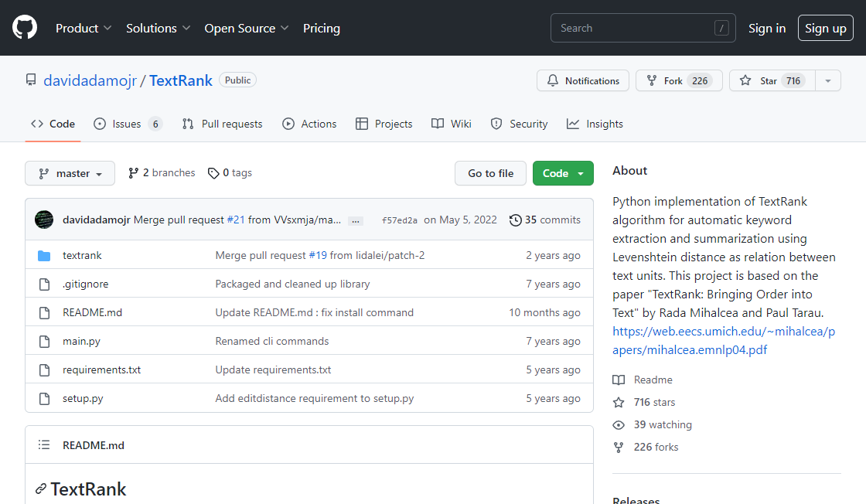
Task: Click the GitHub logo icon
Action: (25, 28)
